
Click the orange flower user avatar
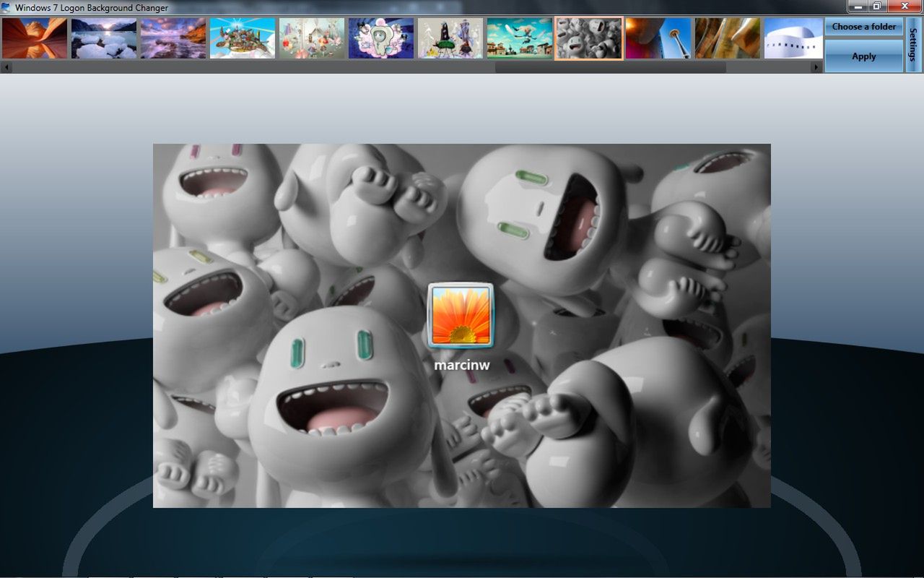coord(461,316)
